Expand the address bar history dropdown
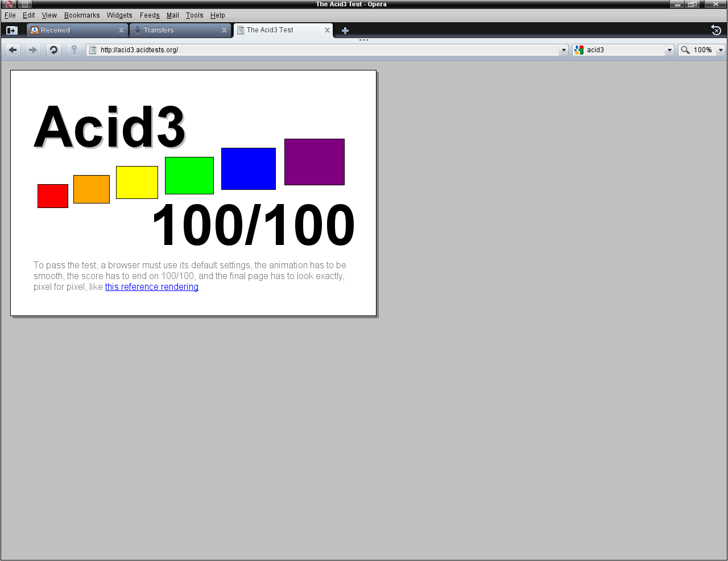Screen dimensions: 728x561 564,50
